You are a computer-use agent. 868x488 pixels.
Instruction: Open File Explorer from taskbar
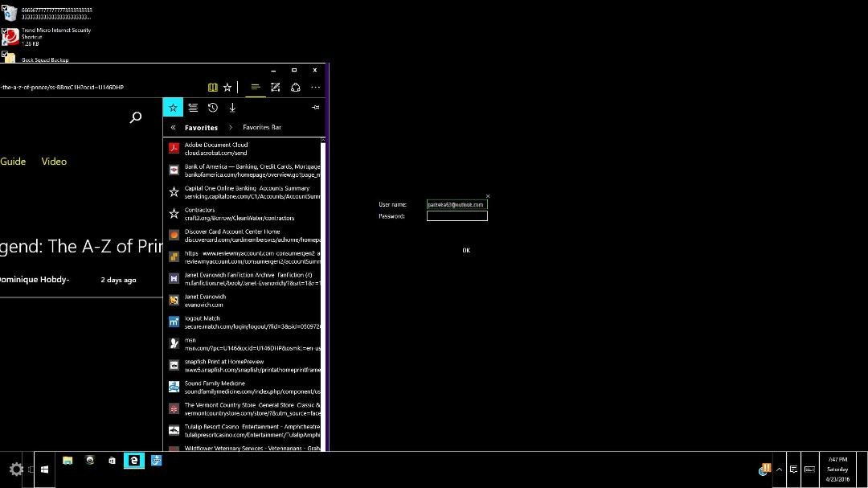pyautogui.click(x=68, y=461)
